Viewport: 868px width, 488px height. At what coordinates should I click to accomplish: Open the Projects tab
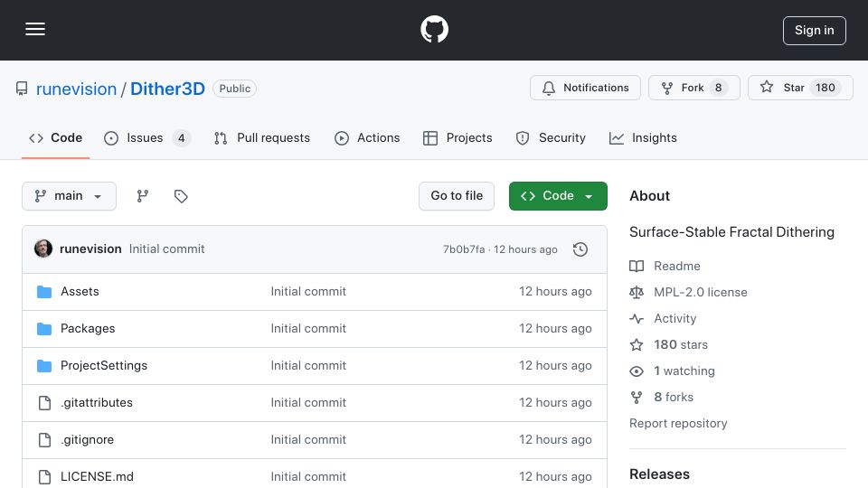pos(458,138)
